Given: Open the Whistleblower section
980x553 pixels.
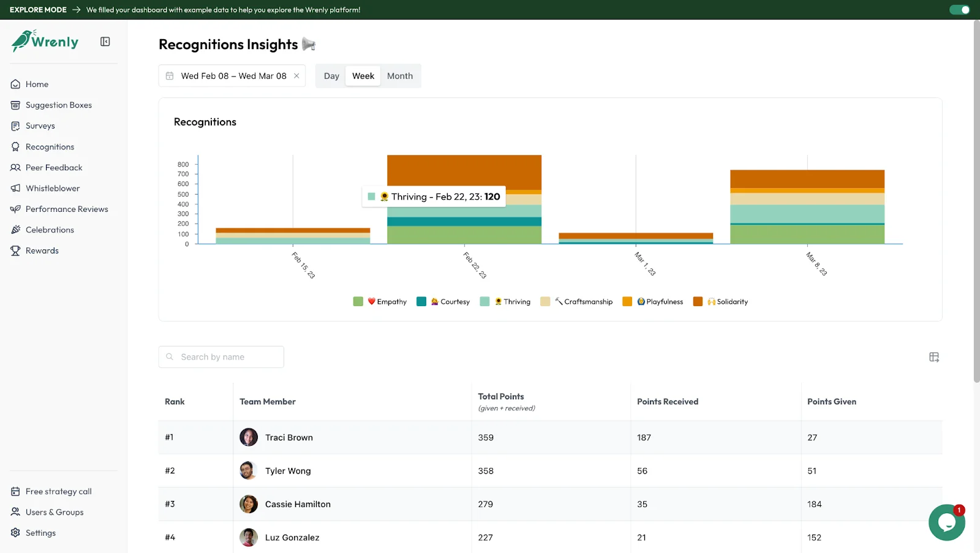Looking at the screenshot, I should click(x=51, y=188).
